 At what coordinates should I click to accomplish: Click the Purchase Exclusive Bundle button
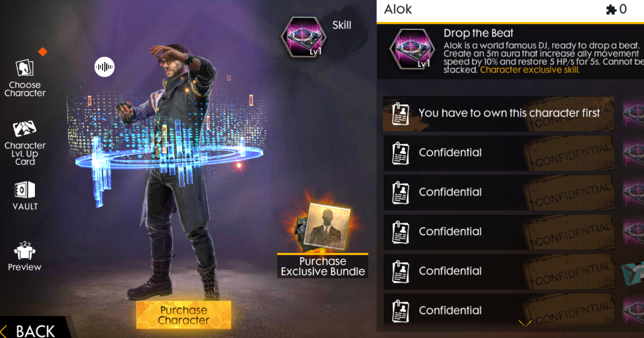coord(323,266)
